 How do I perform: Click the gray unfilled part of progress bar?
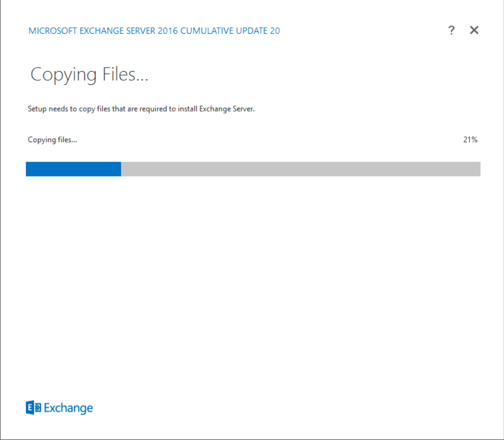(x=300, y=169)
